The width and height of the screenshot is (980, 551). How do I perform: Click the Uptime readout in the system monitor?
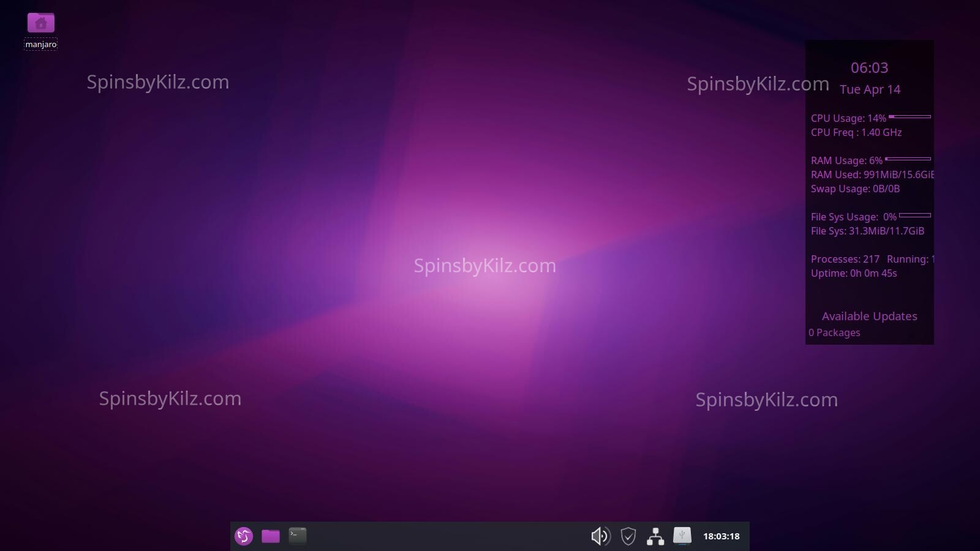click(854, 273)
